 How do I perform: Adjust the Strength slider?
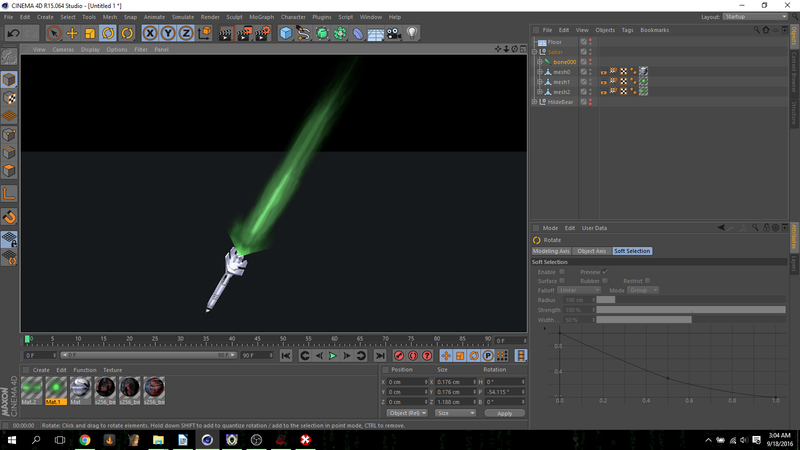691,310
